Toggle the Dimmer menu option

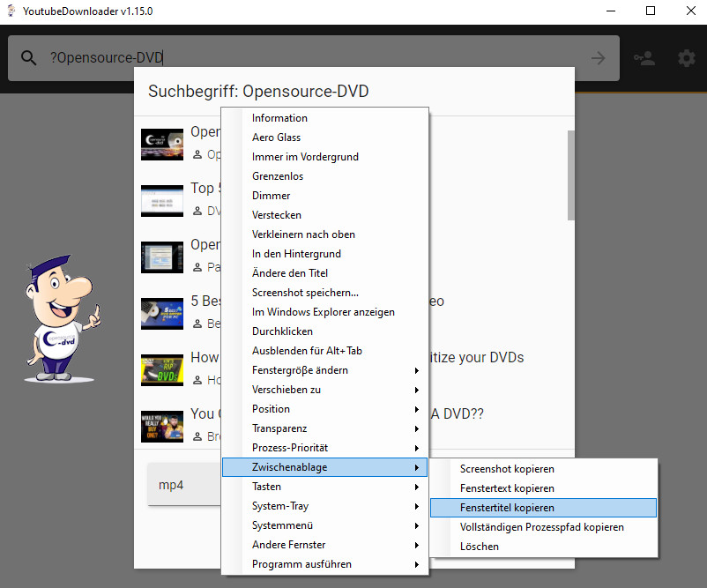272,196
